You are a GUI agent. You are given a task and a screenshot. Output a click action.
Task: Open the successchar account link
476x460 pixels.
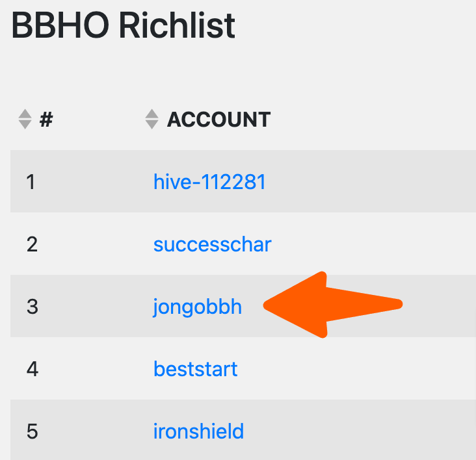(213, 244)
